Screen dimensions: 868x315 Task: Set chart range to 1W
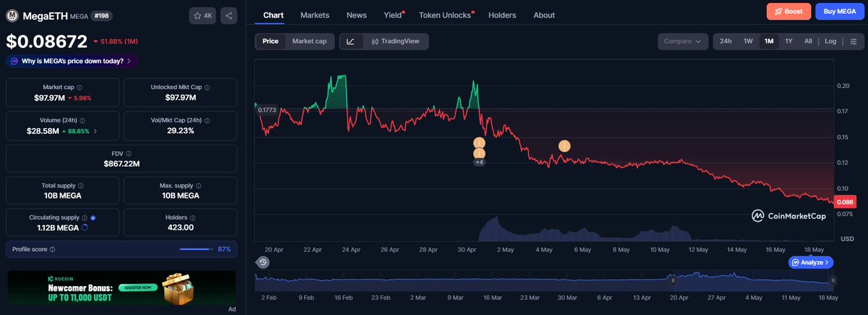click(749, 41)
